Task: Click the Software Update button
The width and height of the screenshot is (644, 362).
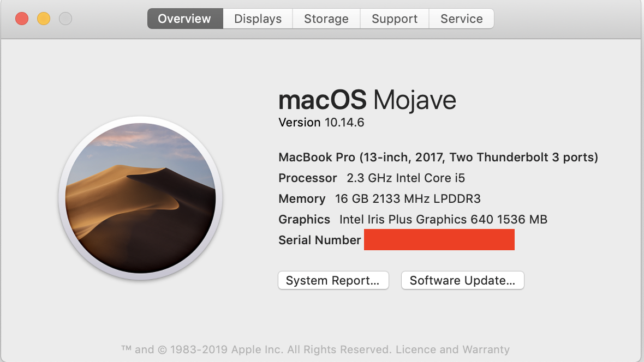Action: [x=462, y=281]
